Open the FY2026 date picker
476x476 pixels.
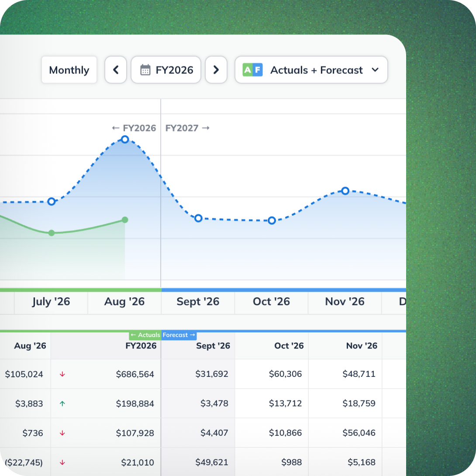pos(166,70)
